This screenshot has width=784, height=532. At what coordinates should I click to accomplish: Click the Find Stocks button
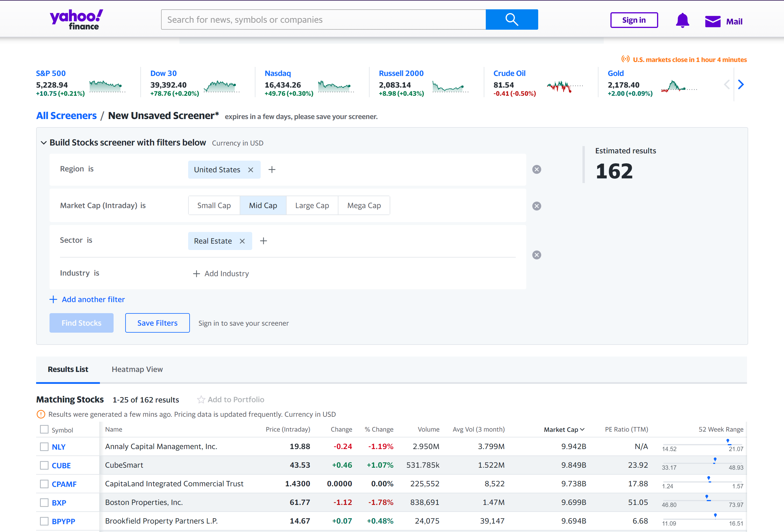(x=81, y=323)
